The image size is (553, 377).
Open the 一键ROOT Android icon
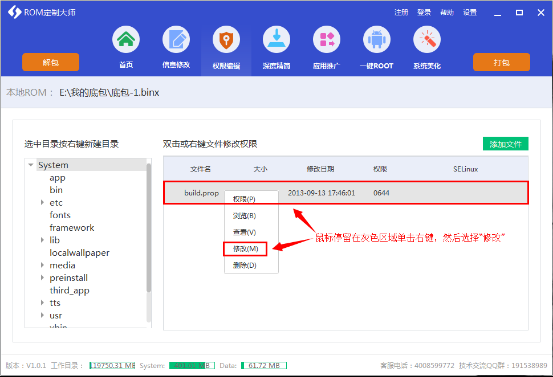377,39
